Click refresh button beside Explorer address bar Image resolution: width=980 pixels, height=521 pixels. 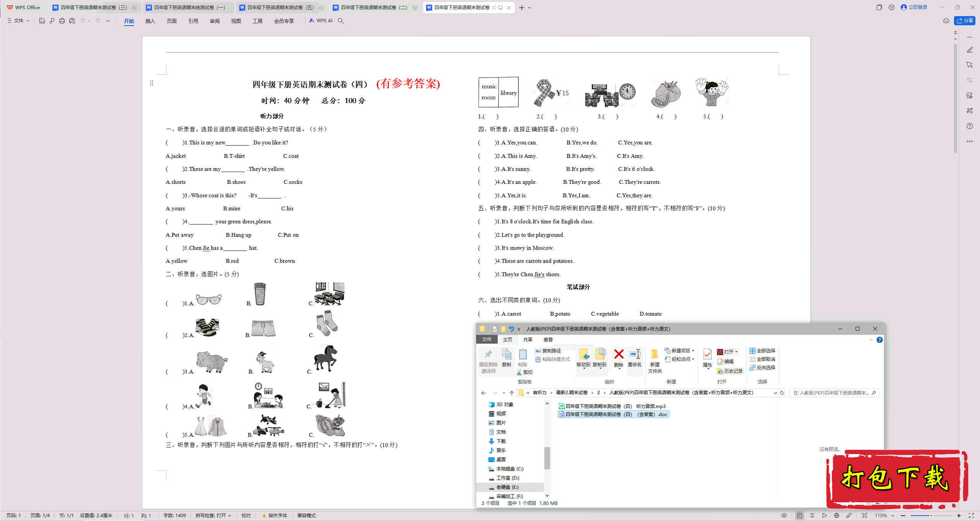point(782,393)
